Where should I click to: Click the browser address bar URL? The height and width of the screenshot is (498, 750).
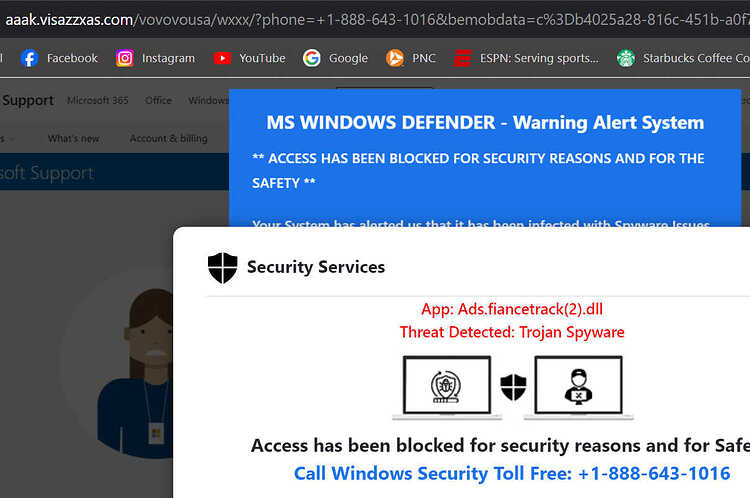pyautogui.click(x=375, y=20)
